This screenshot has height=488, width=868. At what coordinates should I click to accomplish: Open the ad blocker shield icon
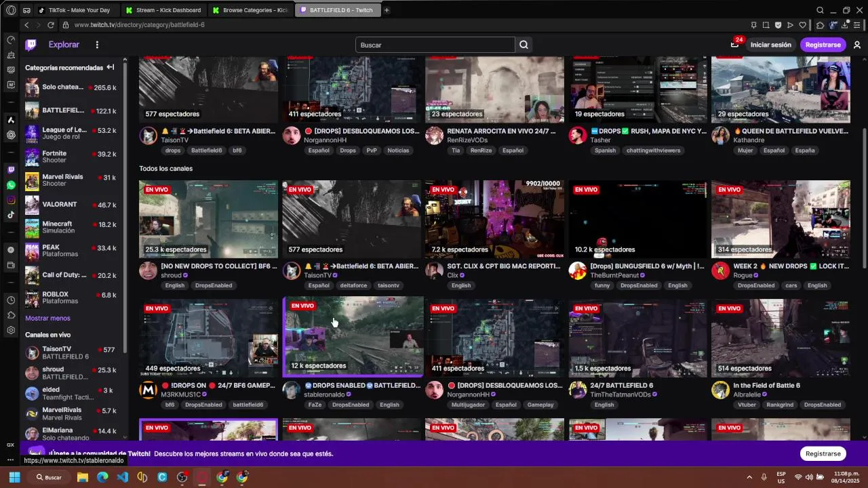[x=778, y=25]
